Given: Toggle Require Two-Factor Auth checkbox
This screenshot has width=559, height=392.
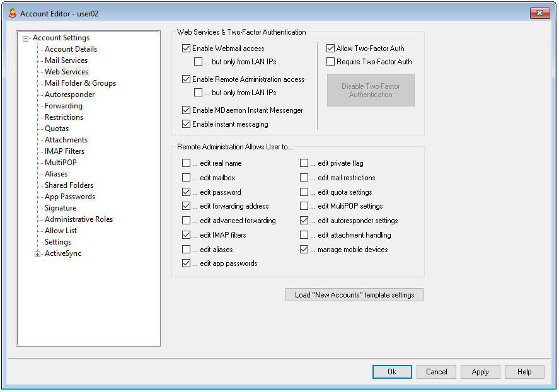Looking at the screenshot, I should (331, 62).
